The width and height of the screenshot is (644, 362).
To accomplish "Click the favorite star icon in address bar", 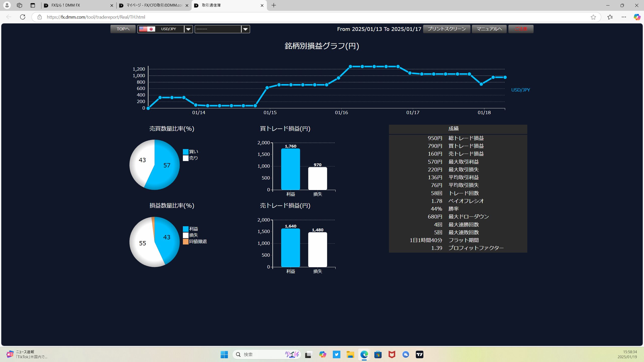I will [593, 17].
